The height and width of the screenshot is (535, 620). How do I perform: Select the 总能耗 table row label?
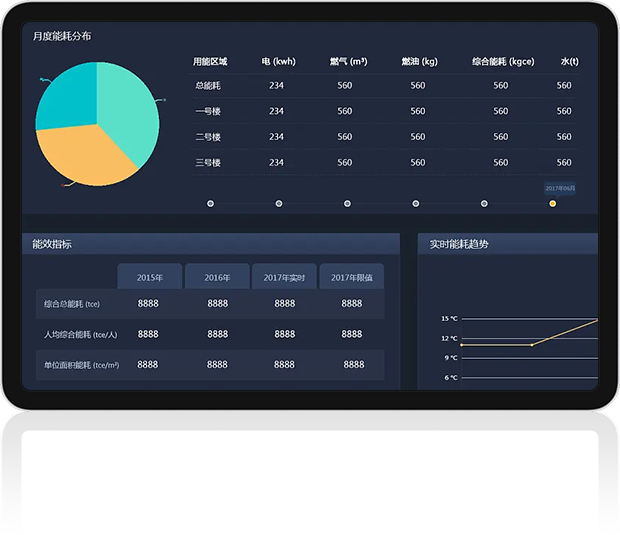pos(208,86)
